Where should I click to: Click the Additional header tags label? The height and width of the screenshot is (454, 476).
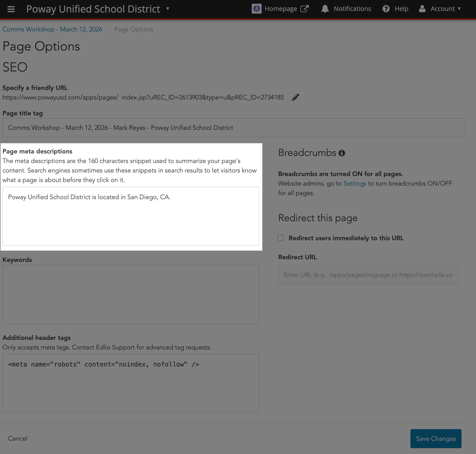36,338
